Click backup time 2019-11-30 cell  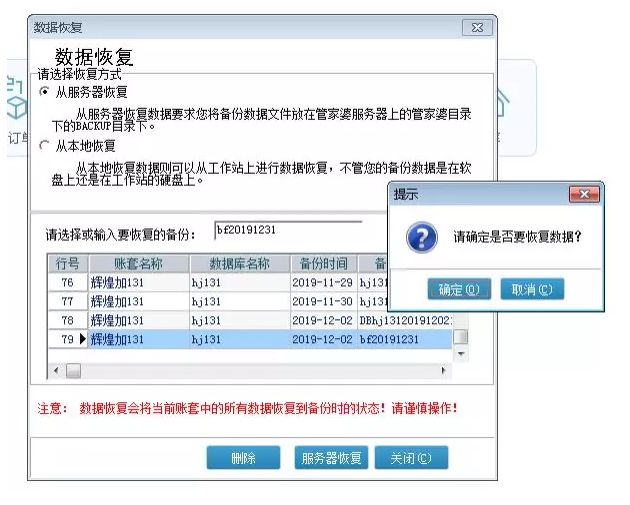click(323, 301)
